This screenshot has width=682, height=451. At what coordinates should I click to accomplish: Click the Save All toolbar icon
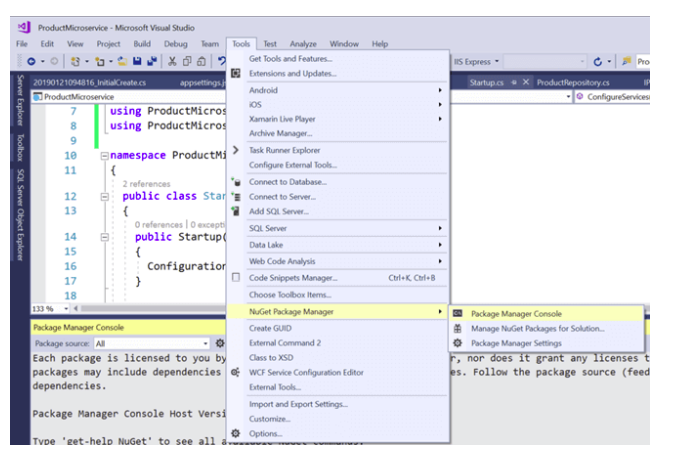[x=152, y=61]
